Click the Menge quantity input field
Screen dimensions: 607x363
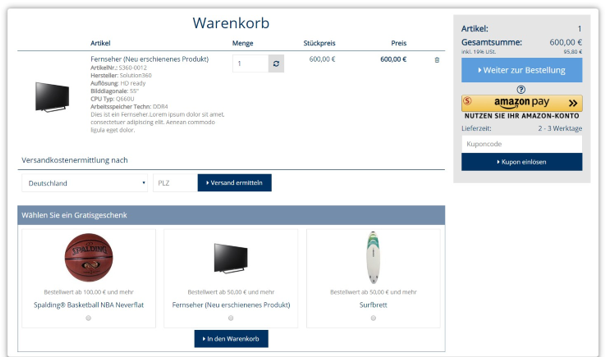click(250, 63)
